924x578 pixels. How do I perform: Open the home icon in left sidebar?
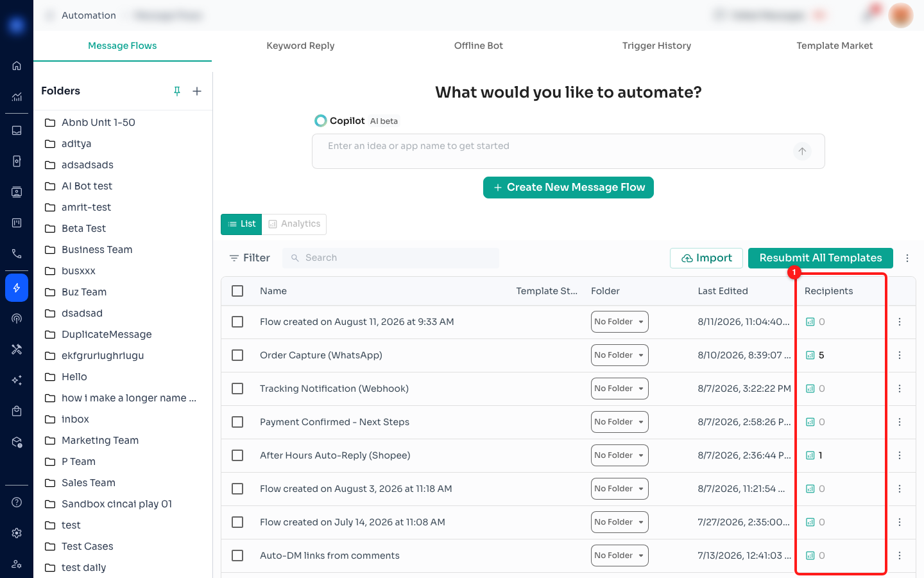(17, 66)
